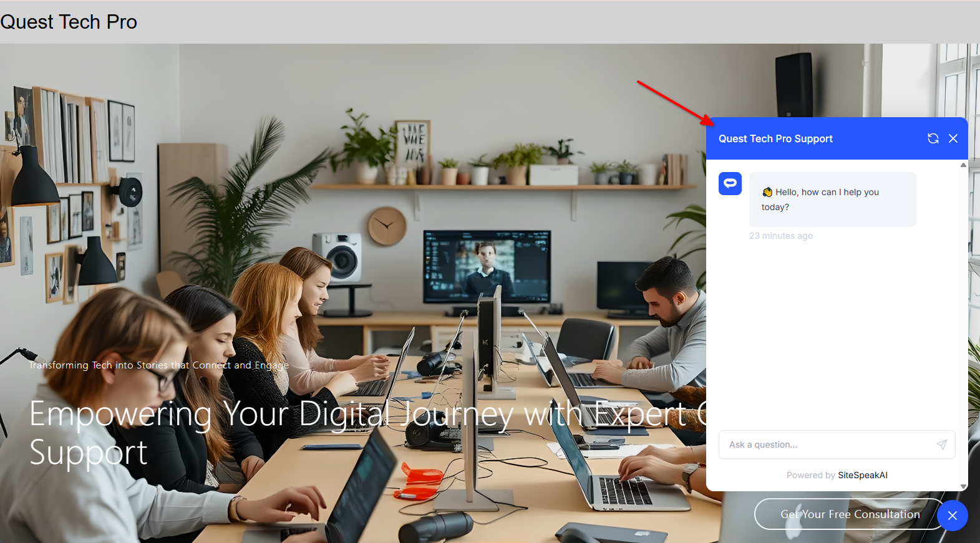Image resolution: width=980 pixels, height=543 pixels.
Task: Click the 'Hello, how can I help you today?' message
Action: pyautogui.click(x=832, y=199)
